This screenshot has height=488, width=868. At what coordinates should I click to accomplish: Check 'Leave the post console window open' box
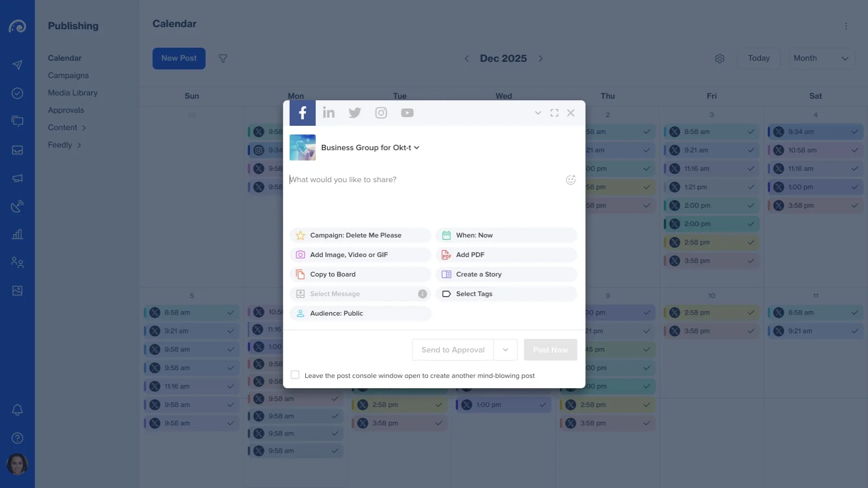click(295, 375)
